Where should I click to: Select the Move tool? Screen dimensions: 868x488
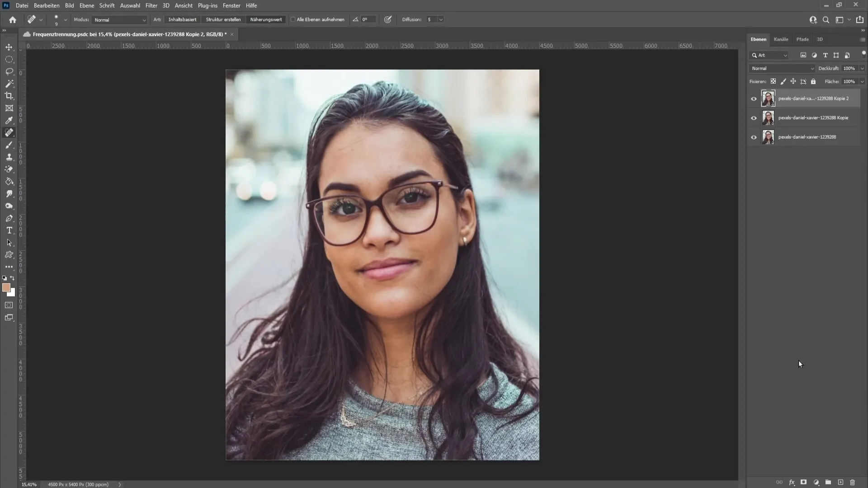9,47
